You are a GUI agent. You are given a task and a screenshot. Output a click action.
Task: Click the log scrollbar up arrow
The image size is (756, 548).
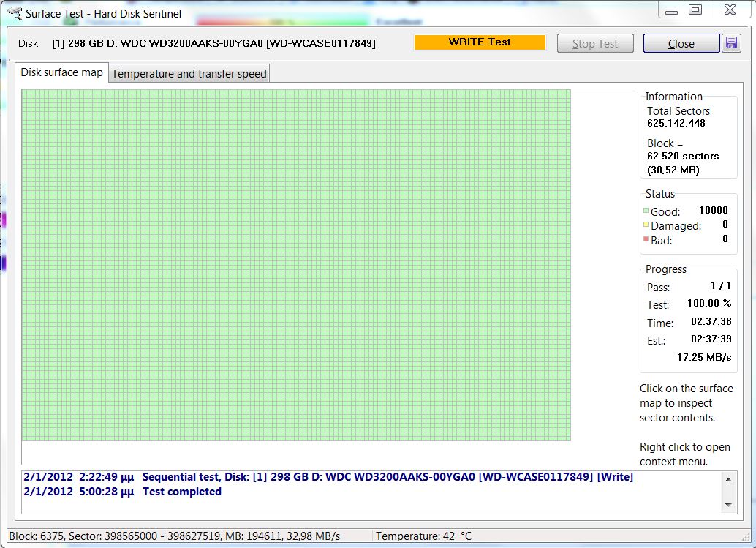(x=728, y=479)
